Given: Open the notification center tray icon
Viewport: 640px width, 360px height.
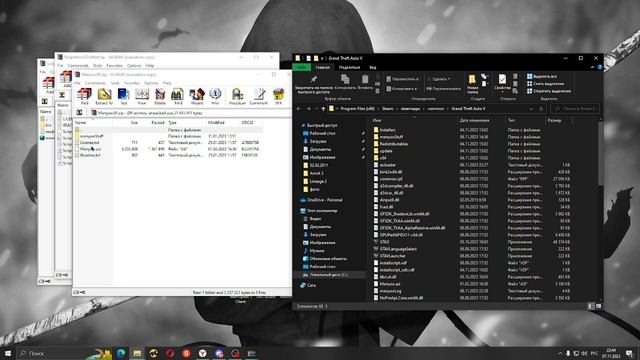Looking at the screenshot, I should tap(629, 353).
